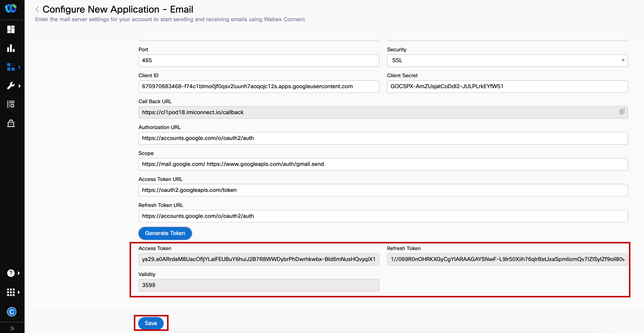Select the Access Token input field
Image resolution: width=644 pixels, height=333 pixels.
[x=259, y=259]
